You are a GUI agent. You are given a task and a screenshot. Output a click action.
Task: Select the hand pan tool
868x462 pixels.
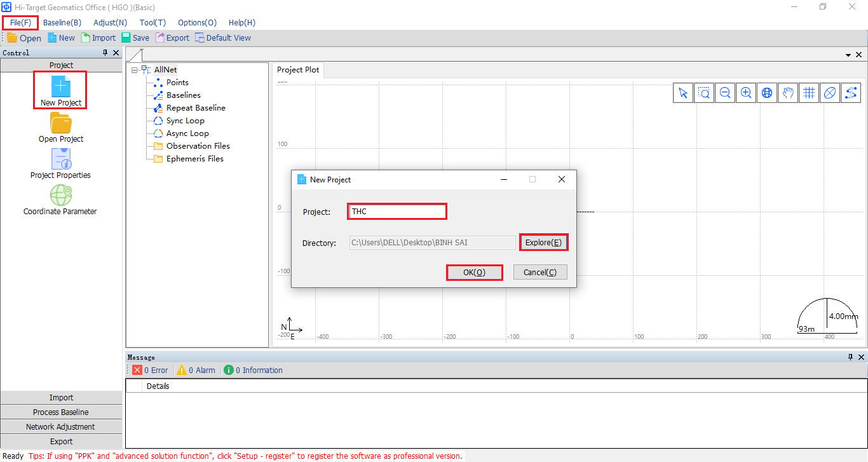(x=788, y=93)
